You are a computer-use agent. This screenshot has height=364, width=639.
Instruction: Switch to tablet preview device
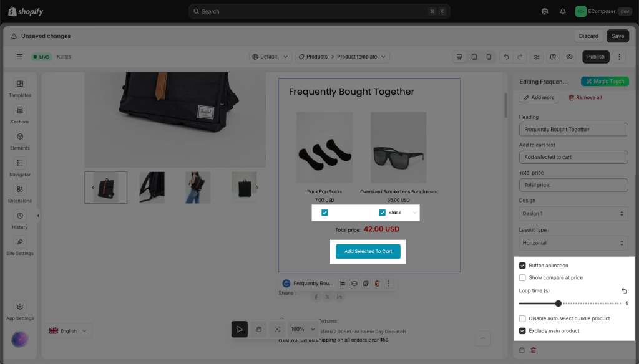[x=474, y=57]
